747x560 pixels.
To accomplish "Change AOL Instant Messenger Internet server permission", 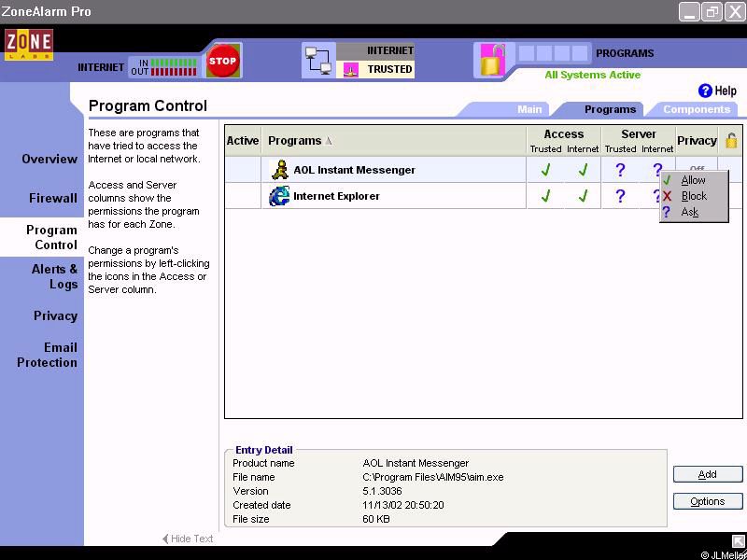I will (657, 169).
